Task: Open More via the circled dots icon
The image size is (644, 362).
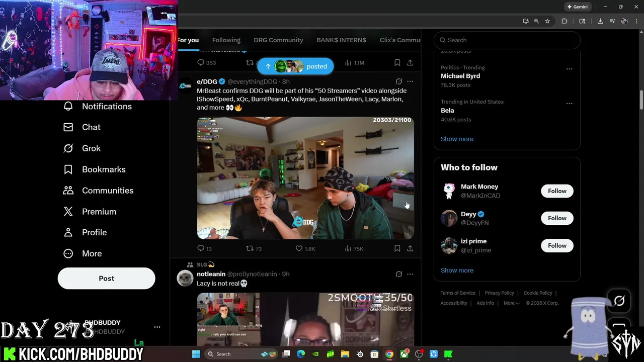Action: pyautogui.click(x=68, y=253)
